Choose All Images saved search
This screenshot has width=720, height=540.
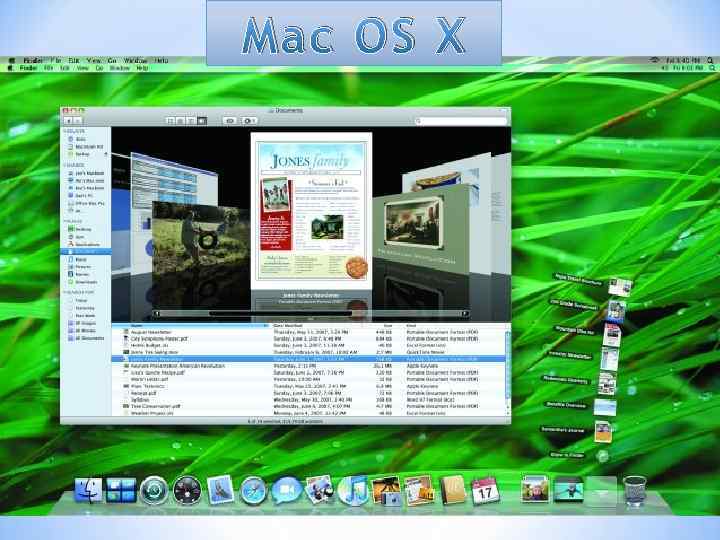pos(82,323)
